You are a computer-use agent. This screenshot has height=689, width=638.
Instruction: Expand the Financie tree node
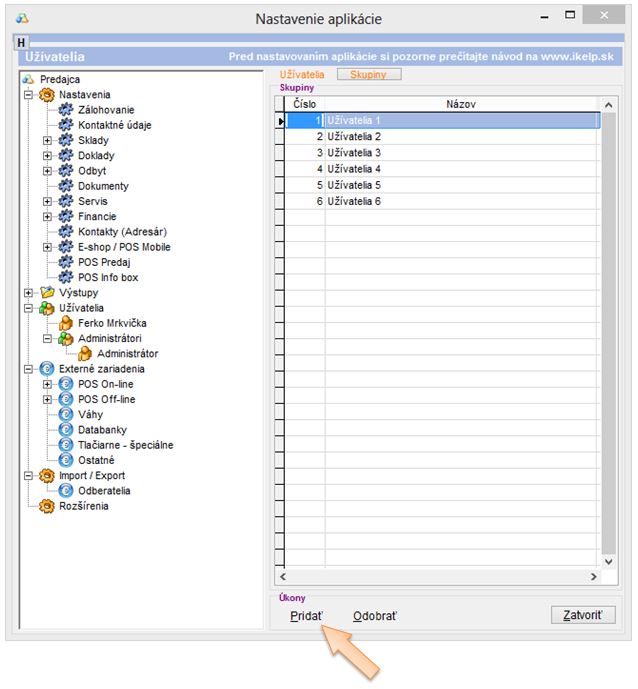coord(47,217)
